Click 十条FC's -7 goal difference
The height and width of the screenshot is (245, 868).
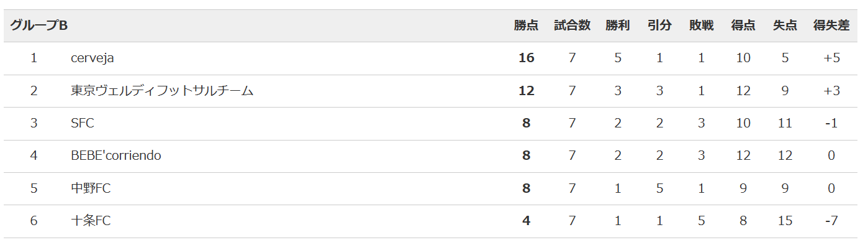(x=831, y=221)
